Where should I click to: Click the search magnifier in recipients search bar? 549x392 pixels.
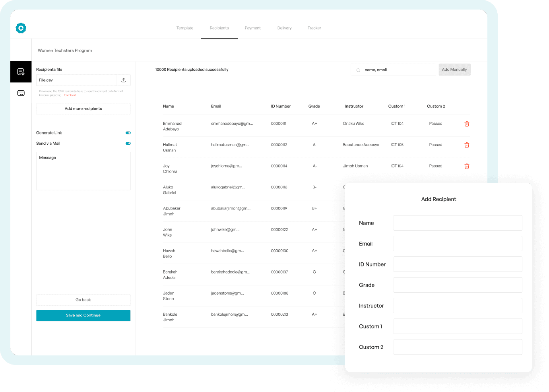pyautogui.click(x=359, y=70)
